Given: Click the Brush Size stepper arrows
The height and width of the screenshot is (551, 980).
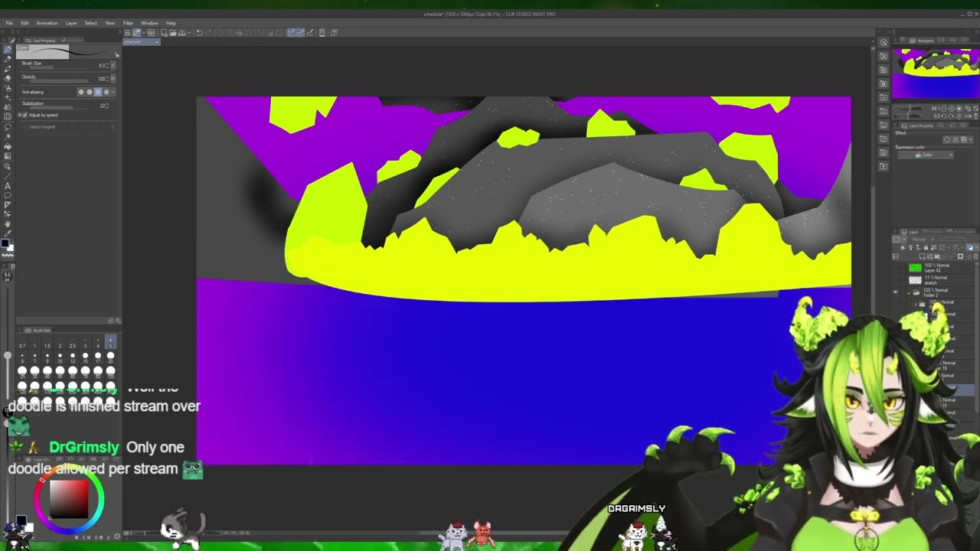Looking at the screenshot, I should 107,65.
